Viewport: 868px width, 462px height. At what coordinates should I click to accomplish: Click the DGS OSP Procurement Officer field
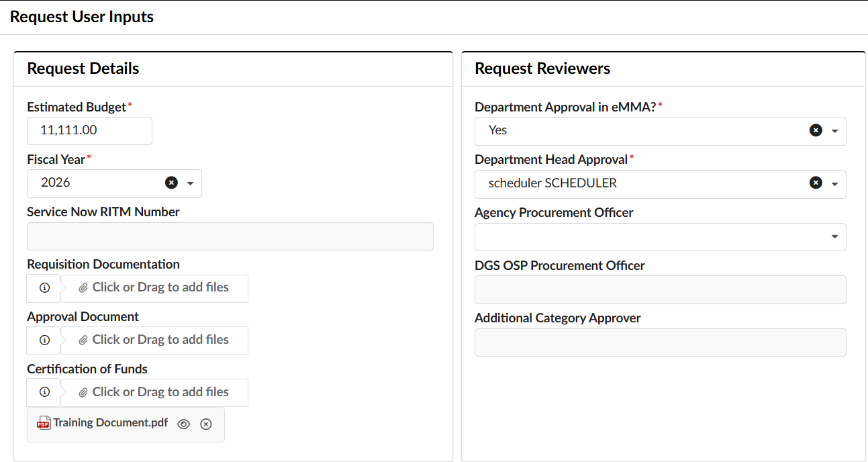click(x=661, y=289)
